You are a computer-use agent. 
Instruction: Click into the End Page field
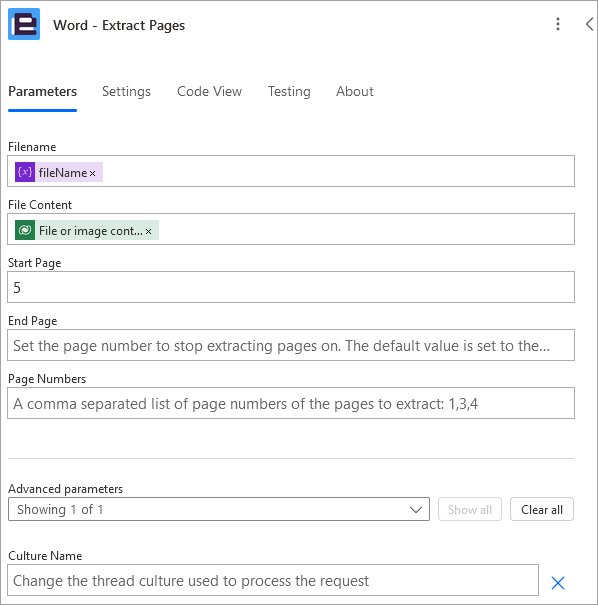click(x=291, y=345)
